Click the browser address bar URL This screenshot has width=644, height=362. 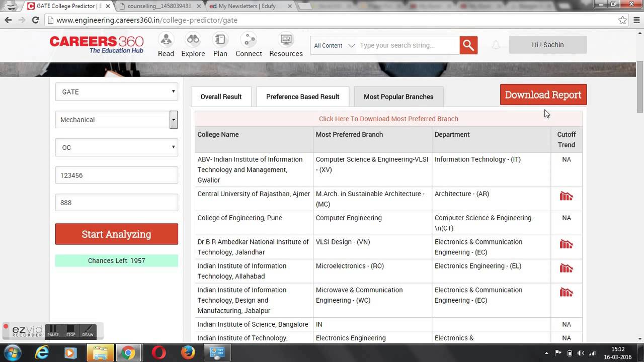147,20
